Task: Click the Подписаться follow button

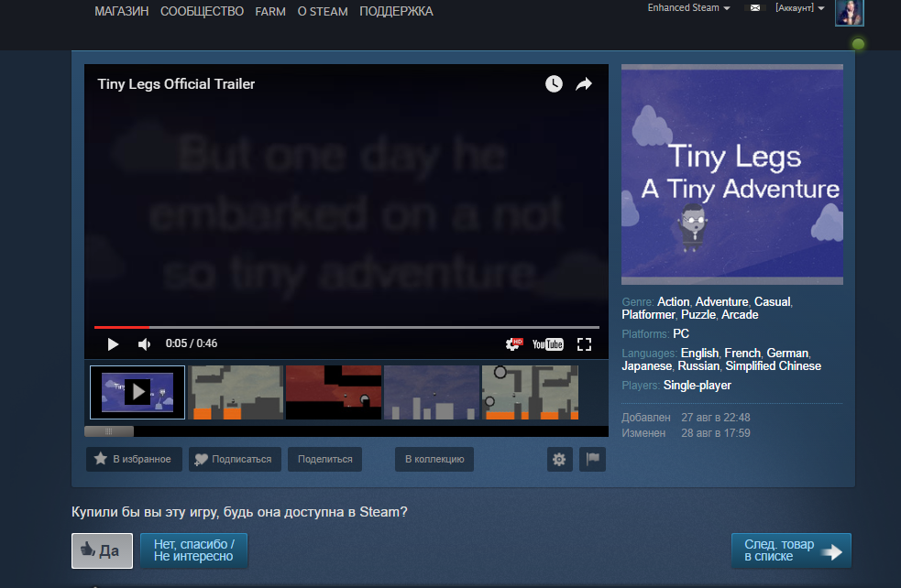Action: 235,460
